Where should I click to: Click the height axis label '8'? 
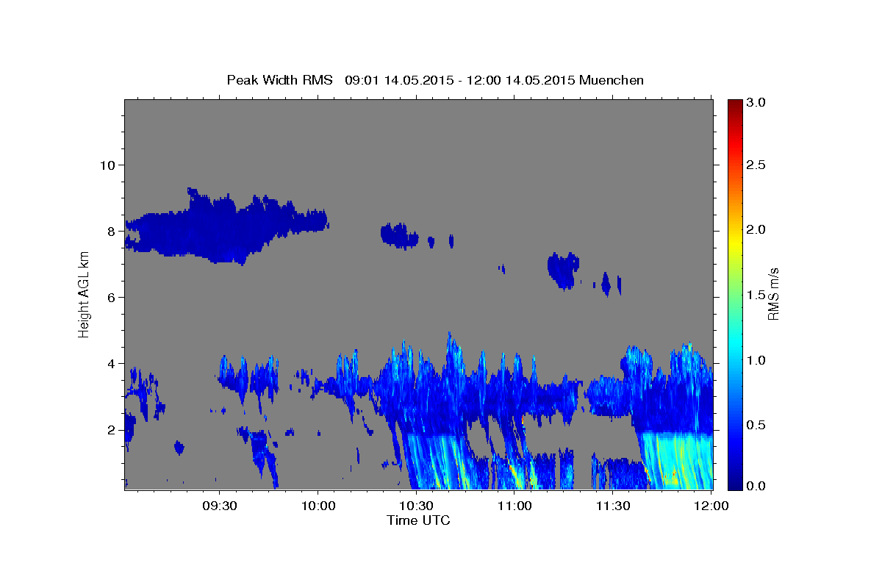[111, 231]
